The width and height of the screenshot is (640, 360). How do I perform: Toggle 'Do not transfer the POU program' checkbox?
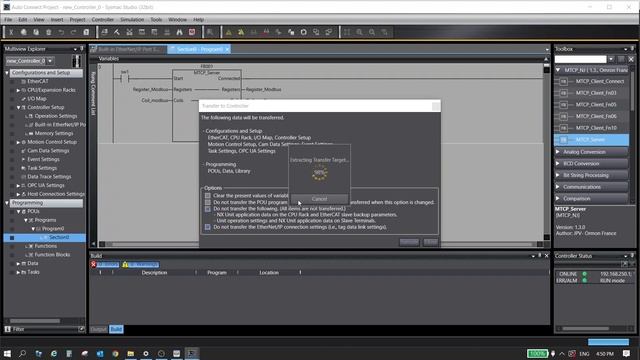[x=208, y=202]
